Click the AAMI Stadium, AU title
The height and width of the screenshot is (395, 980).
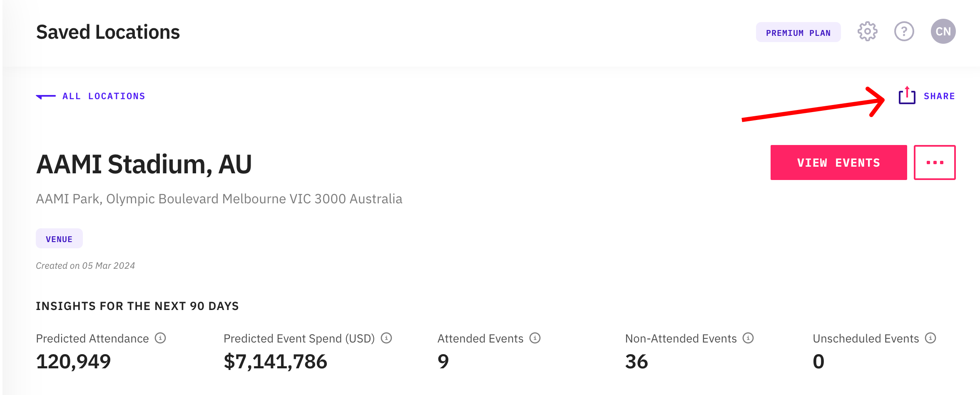(144, 164)
